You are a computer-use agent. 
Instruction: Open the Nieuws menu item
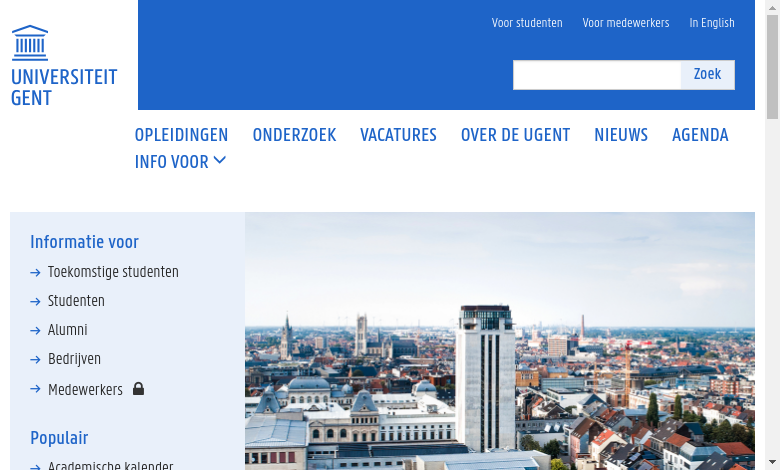coord(621,135)
